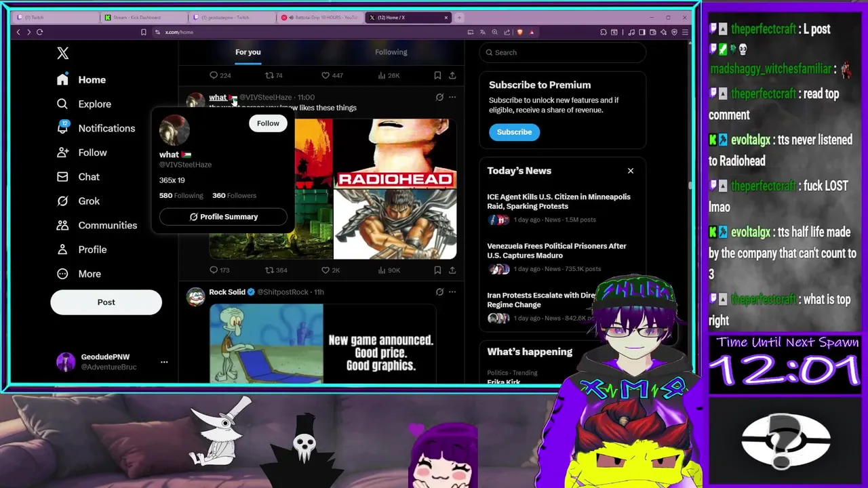Reply to the post with 224 replies
868x488 pixels.
coord(220,75)
